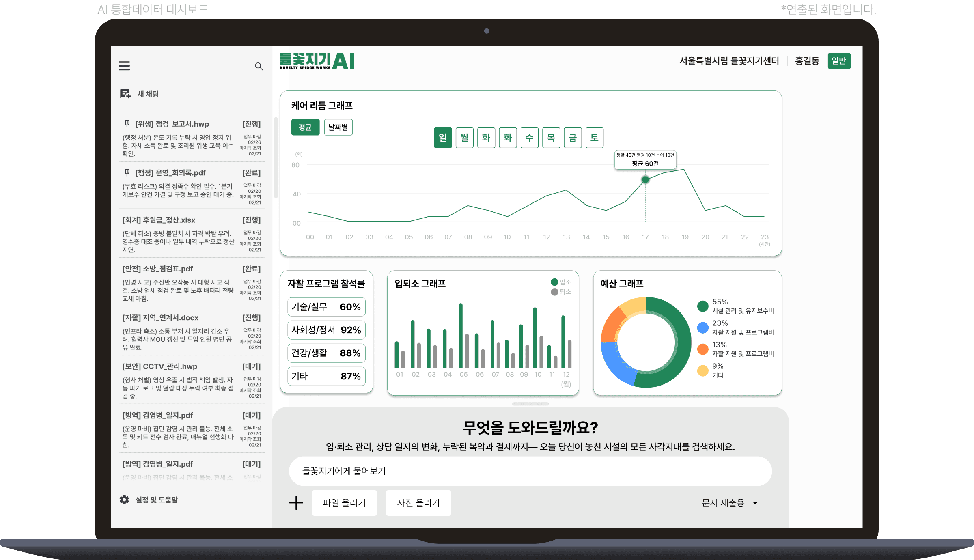Click the 파일 올리기 button

[x=344, y=503]
